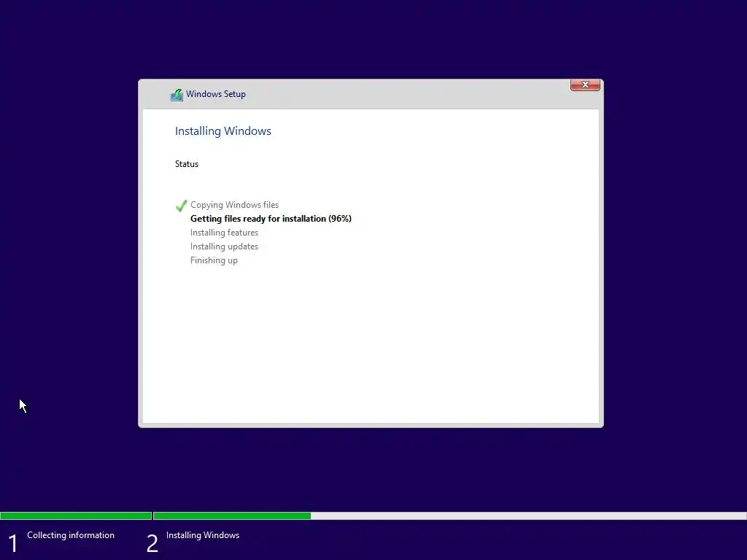
Task: Select 'Getting files ready for installation (96%)'
Action: [x=271, y=219]
